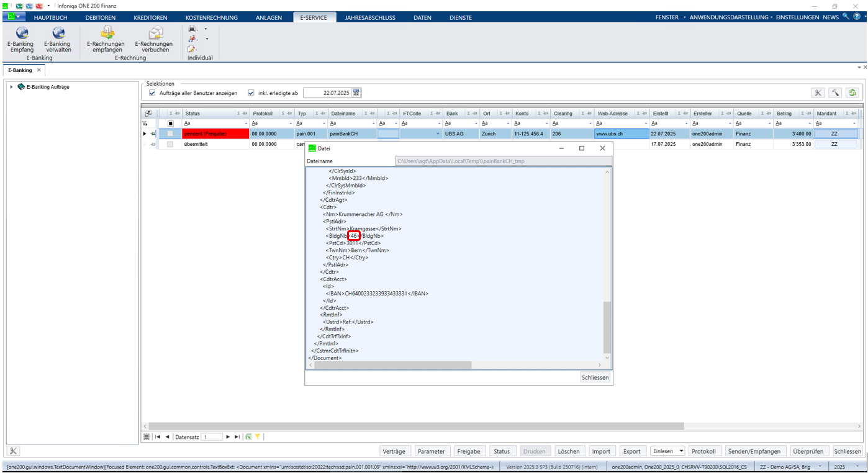The image size is (868, 473).
Task: Open E-Rechnungen verbuchen
Action: coord(154,38)
